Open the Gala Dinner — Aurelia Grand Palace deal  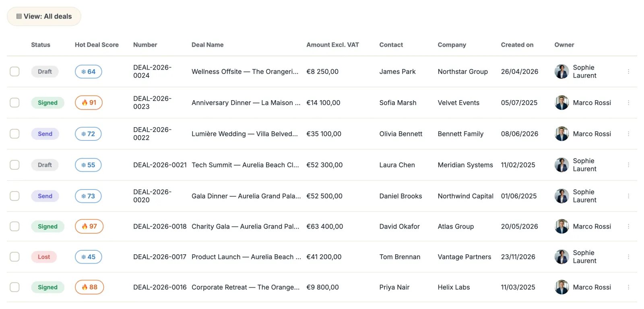(246, 196)
